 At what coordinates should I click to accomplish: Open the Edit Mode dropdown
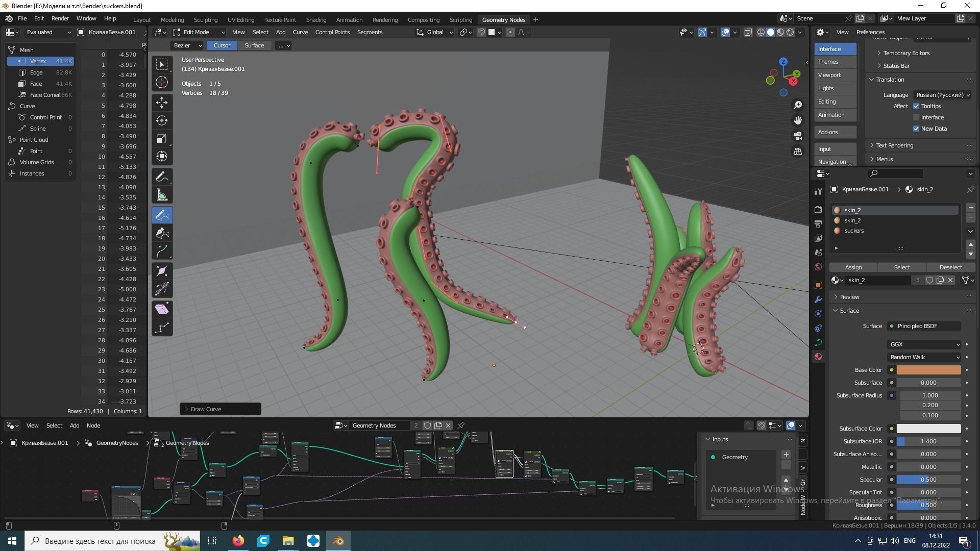point(199,32)
